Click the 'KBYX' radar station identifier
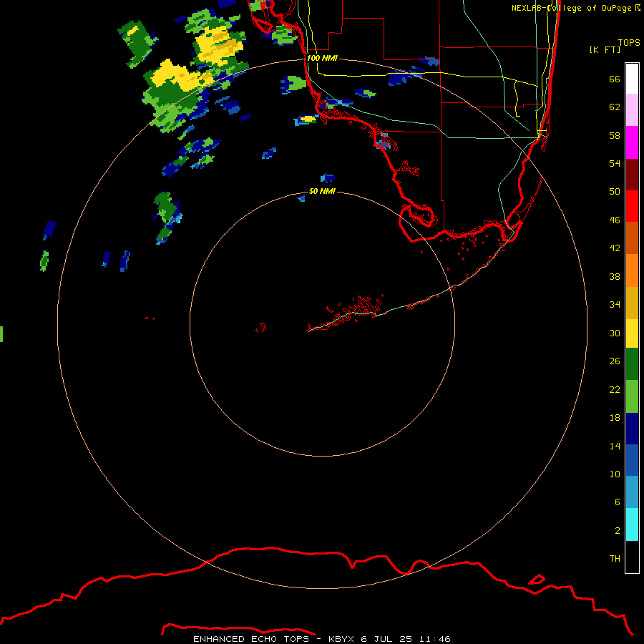This screenshot has height=644, width=644. click(x=341, y=639)
